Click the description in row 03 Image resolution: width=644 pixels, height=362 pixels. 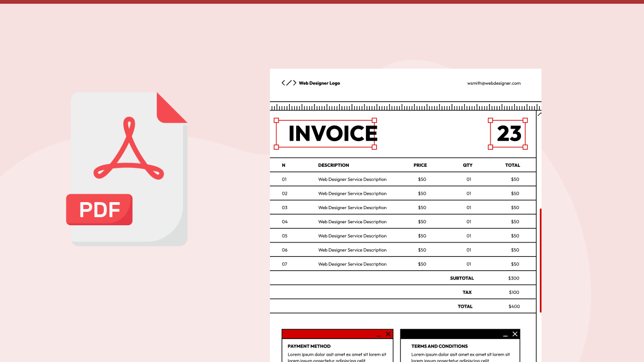click(x=352, y=208)
